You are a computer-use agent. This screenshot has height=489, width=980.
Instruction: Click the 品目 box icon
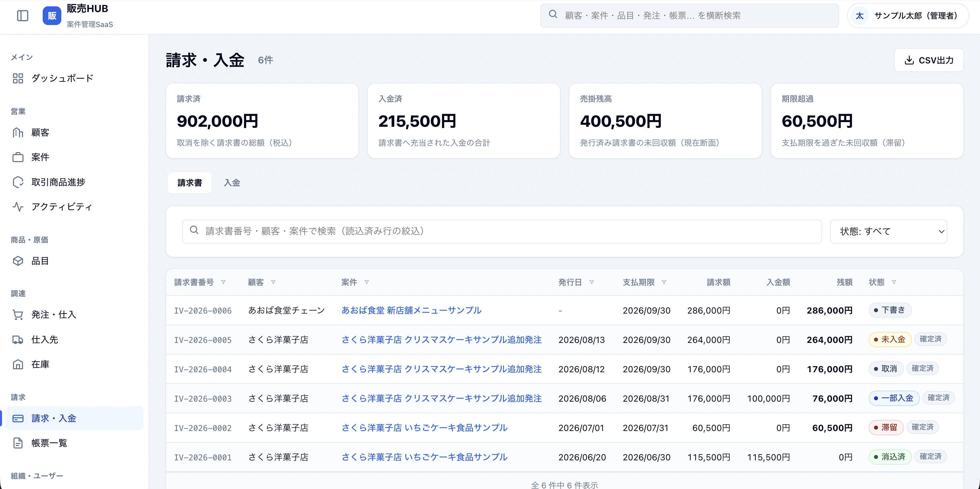pos(18,261)
